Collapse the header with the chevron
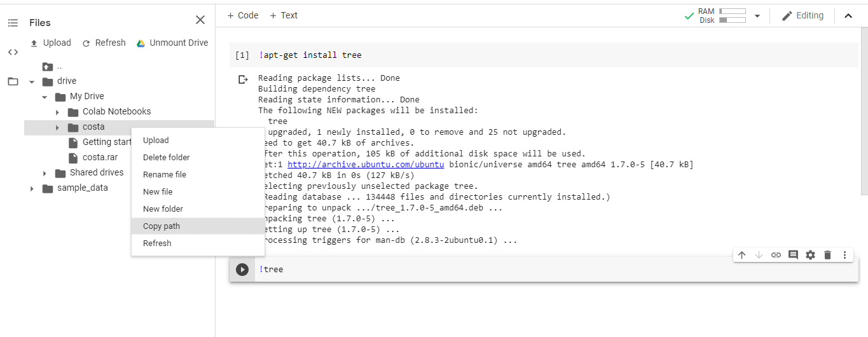 (x=848, y=16)
